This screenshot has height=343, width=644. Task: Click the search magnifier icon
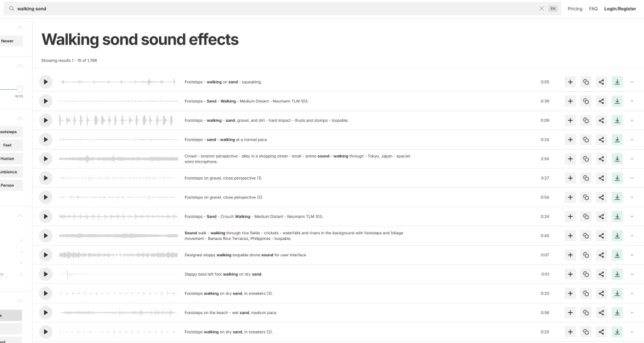pos(11,9)
